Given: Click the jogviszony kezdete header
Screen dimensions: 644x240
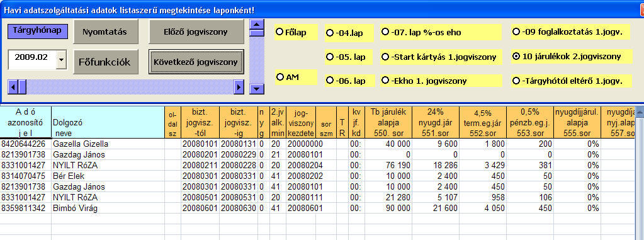Looking at the screenshot, I should point(301,122).
